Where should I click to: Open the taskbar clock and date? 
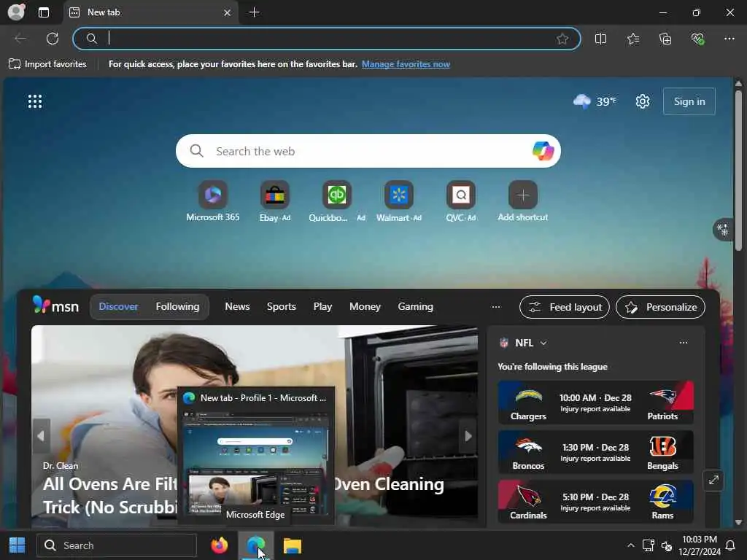(x=700, y=545)
